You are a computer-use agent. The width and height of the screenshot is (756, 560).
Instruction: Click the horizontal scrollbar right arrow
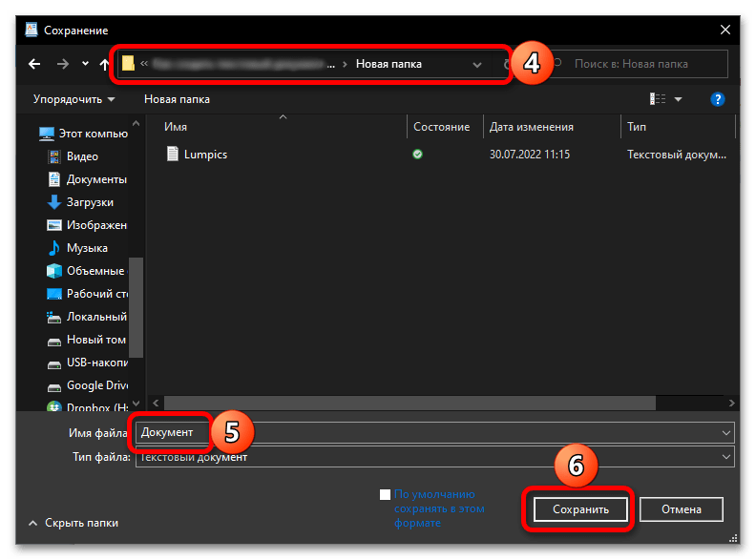point(731,403)
